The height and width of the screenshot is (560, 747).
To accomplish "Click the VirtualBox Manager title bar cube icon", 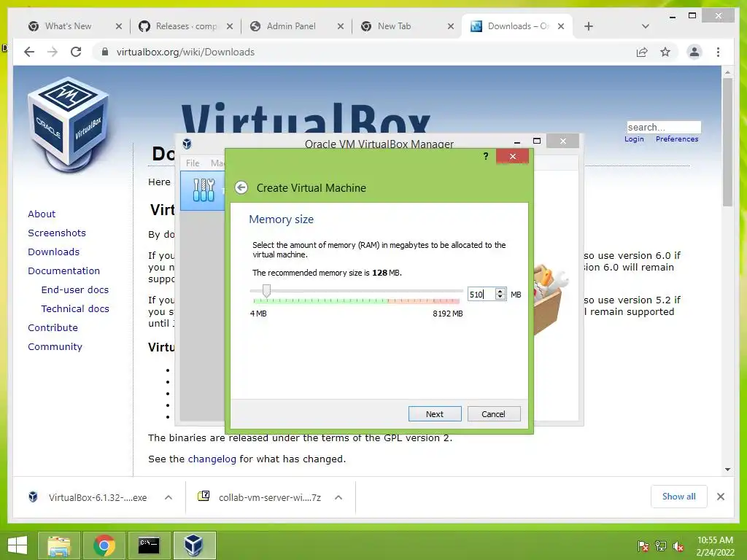I will (x=187, y=144).
